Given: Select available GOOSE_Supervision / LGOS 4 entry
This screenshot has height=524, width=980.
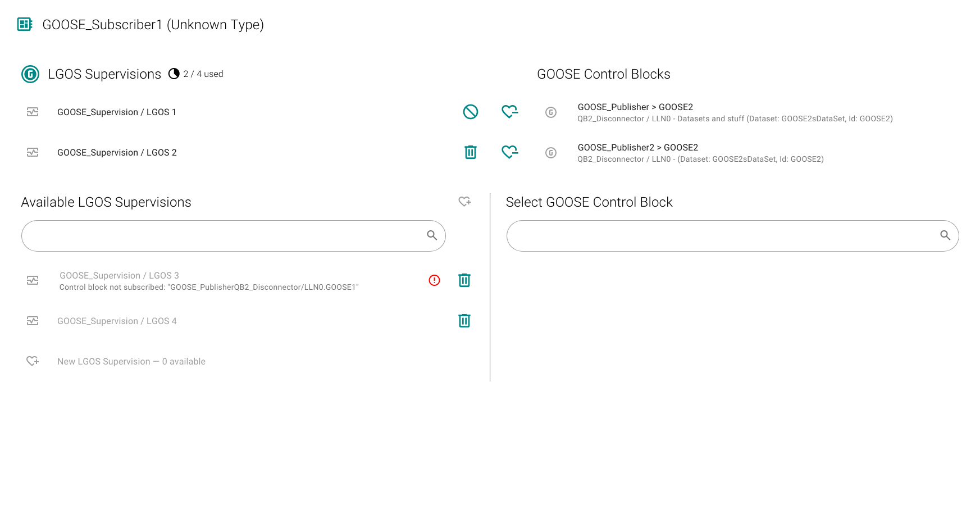Looking at the screenshot, I should tap(236, 321).
